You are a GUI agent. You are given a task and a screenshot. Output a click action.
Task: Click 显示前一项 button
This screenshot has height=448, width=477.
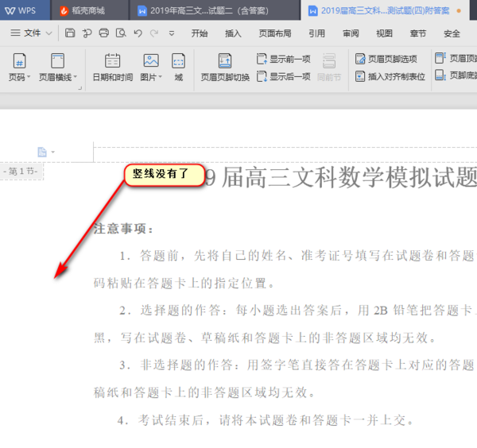click(283, 59)
